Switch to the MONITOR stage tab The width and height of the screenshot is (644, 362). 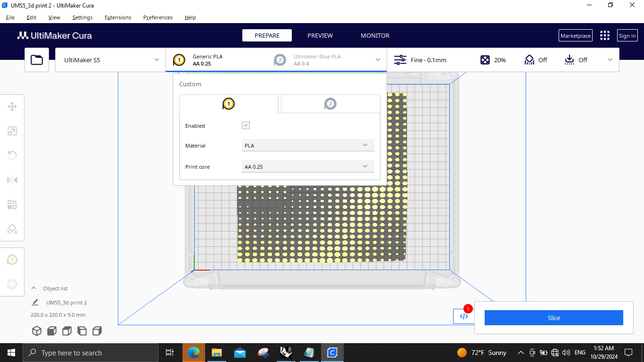tap(375, 35)
